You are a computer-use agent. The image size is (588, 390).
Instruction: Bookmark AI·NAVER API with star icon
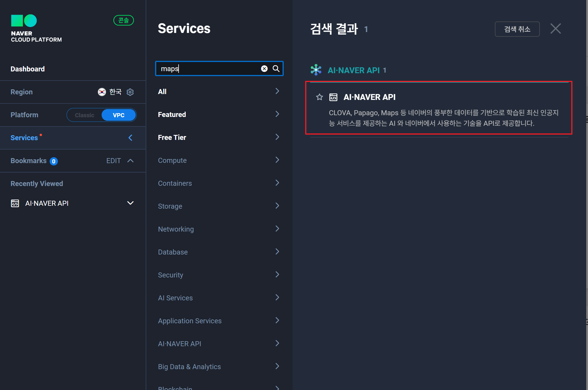coord(320,97)
